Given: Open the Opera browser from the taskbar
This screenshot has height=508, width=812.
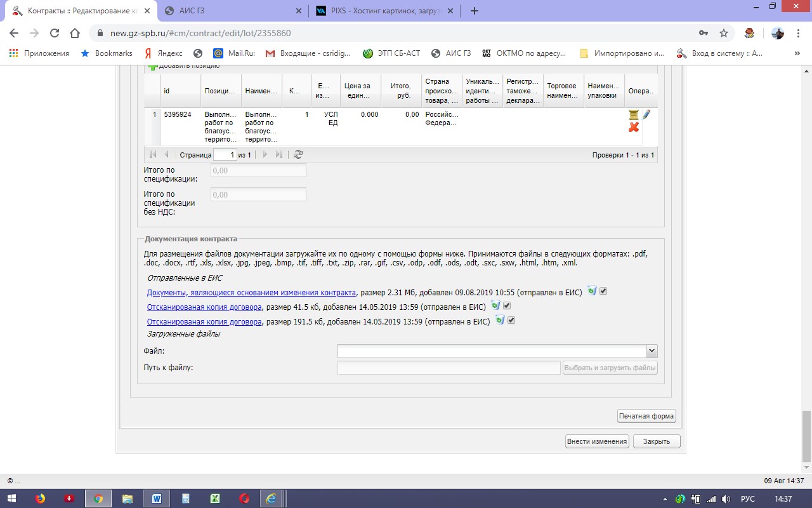Looking at the screenshot, I should coord(244,499).
